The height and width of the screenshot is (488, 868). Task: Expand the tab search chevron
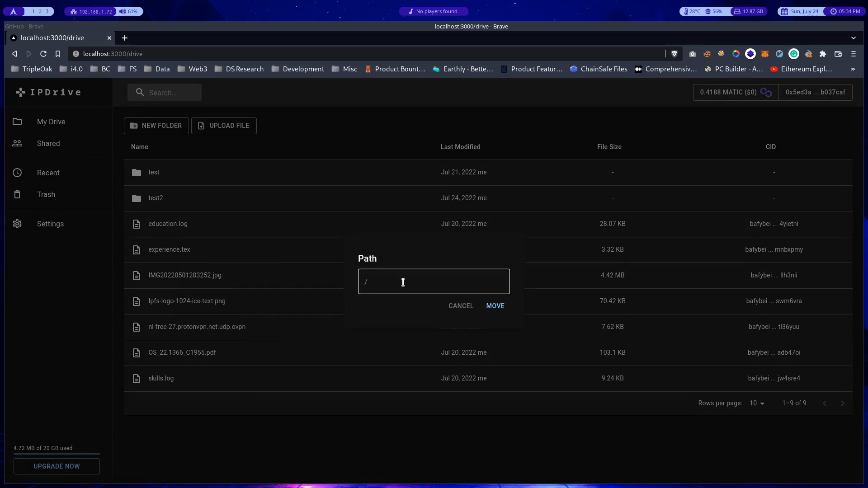(854, 38)
